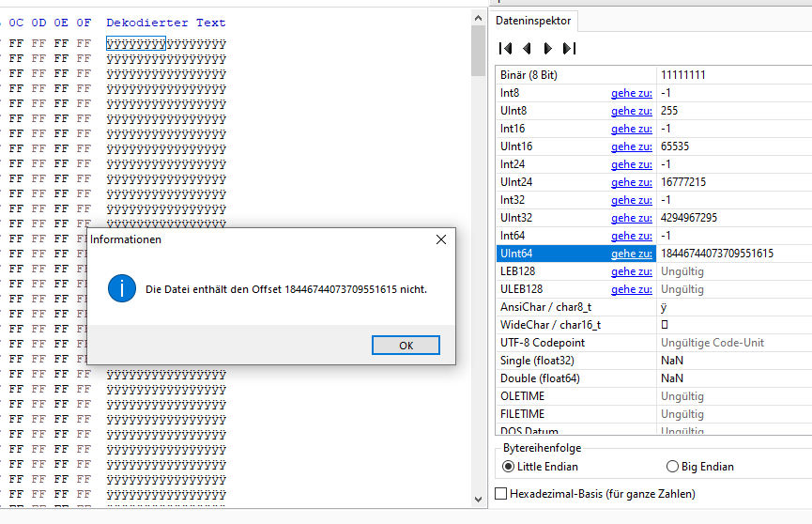Jump to last byte in Dateninspektor navigation
812x524 pixels.
pos(569,48)
